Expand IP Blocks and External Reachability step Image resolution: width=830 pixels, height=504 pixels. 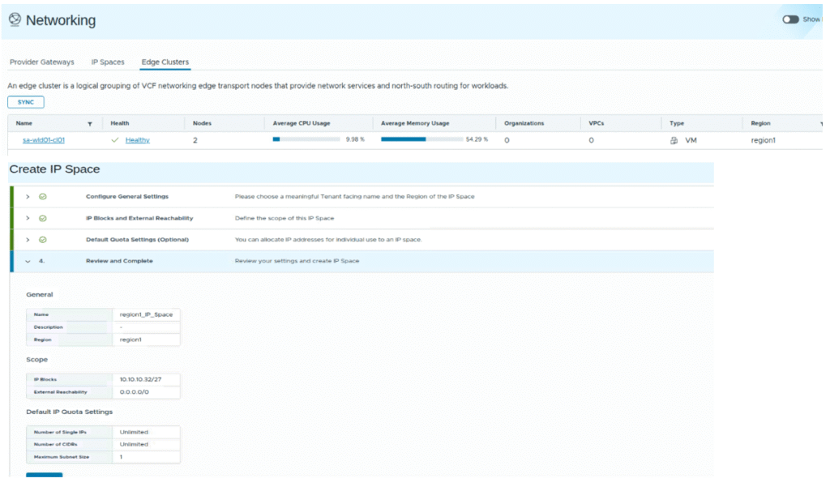28,218
